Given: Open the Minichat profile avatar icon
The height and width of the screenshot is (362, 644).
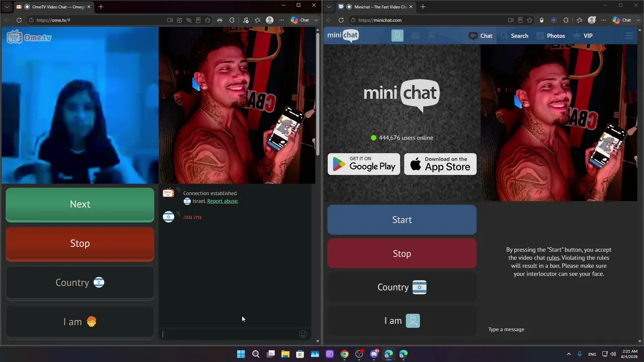Looking at the screenshot, I should [397, 36].
